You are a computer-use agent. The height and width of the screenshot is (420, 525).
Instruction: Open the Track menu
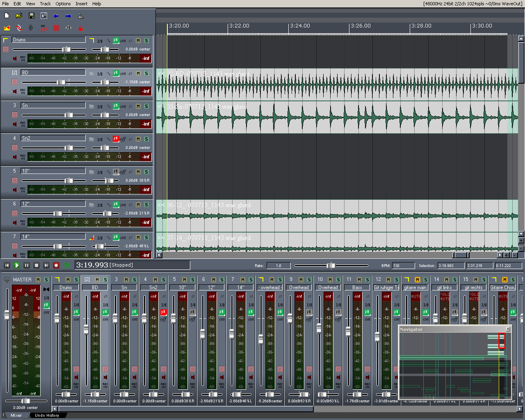[x=46, y=4]
